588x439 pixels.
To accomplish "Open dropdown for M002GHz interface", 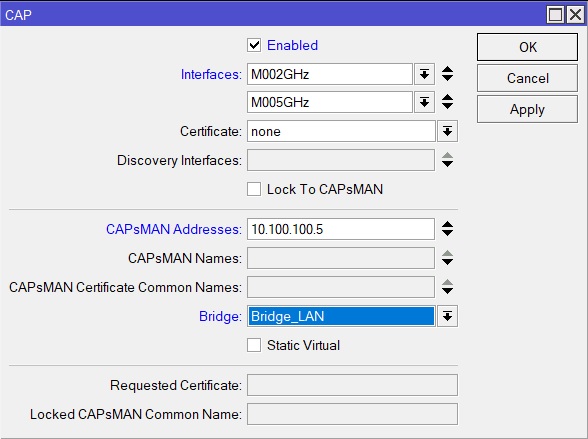I will pos(424,74).
